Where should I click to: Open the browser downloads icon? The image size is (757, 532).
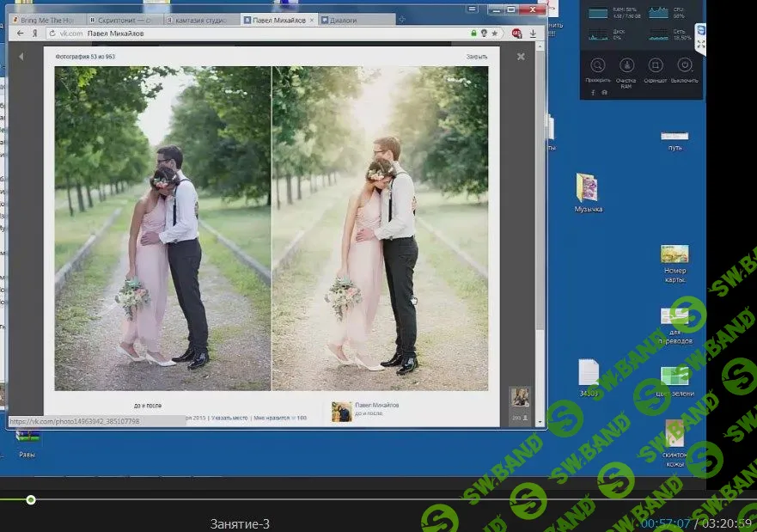coord(533,33)
